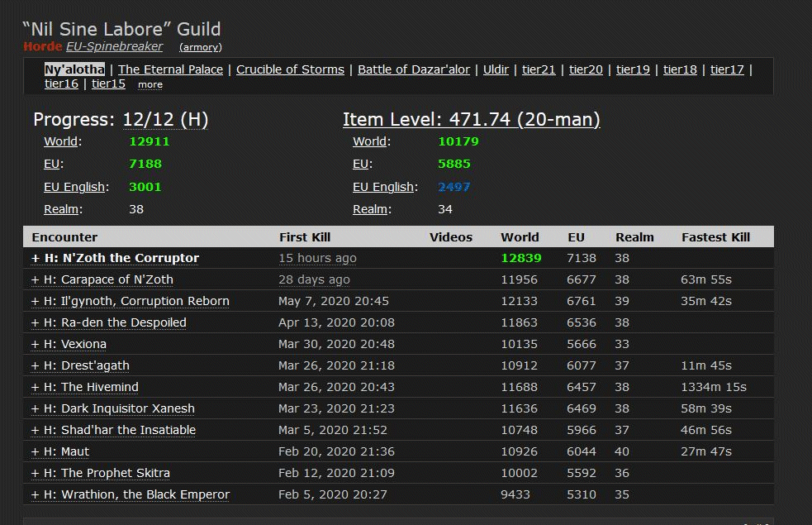This screenshot has height=525, width=812.
Task: Open the Uldir raid tab
Action: (496, 69)
